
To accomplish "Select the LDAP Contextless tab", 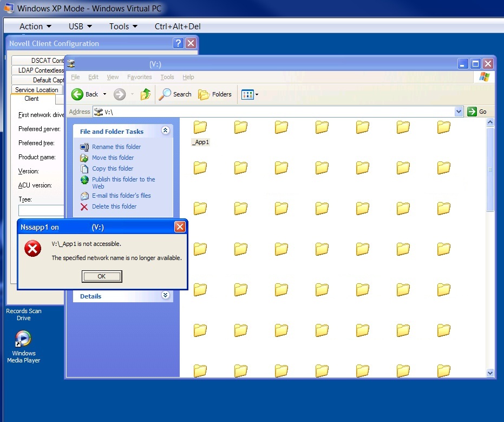I will (x=38, y=70).
